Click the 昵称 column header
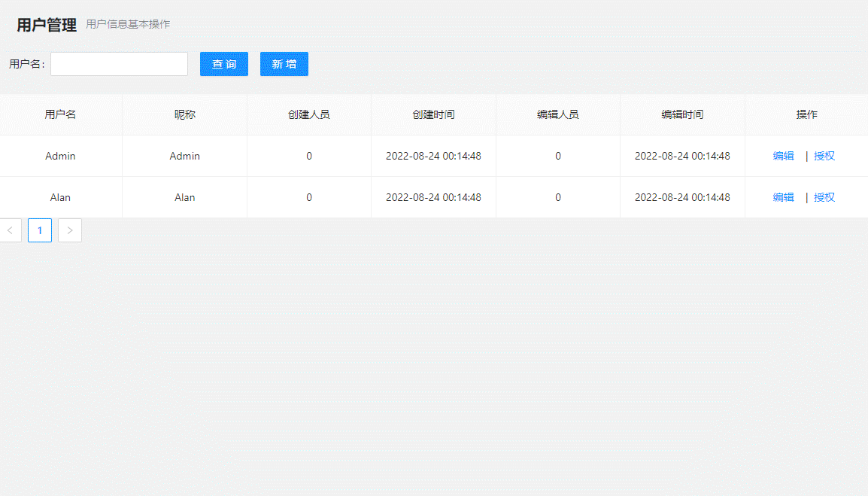The height and width of the screenshot is (496, 868). [185, 114]
